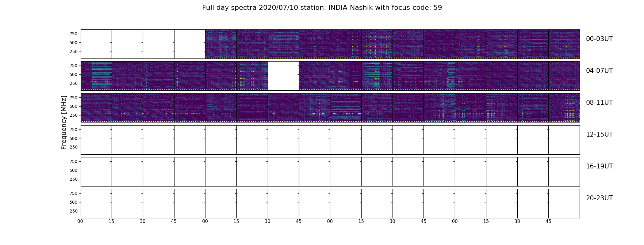Select the '16-19UT' row label

(x=599, y=166)
